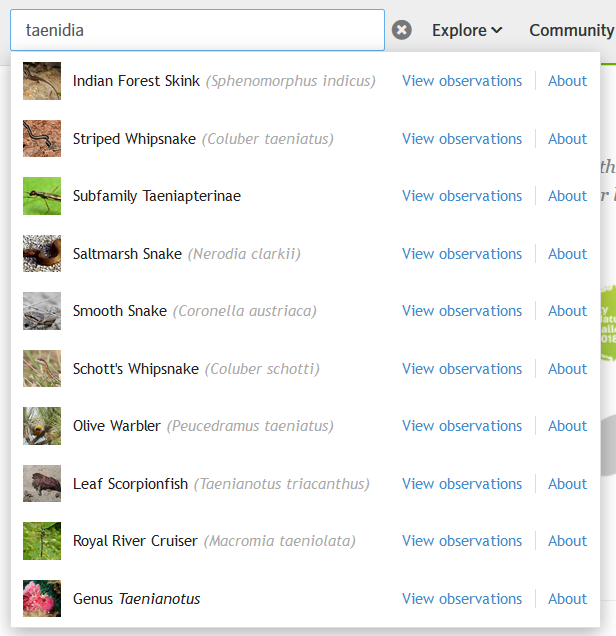
Task: Click in the taenidia search input
Action: 197,30
